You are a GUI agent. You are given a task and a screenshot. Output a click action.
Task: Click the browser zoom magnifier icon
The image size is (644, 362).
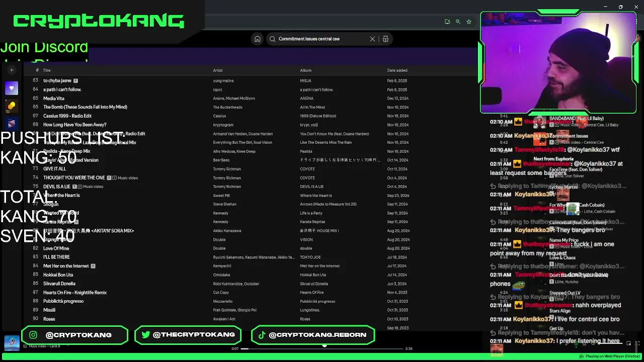tap(458, 22)
